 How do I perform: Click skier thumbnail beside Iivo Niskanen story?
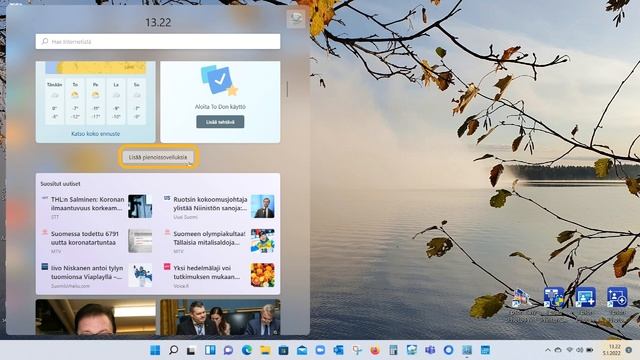coord(140,275)
